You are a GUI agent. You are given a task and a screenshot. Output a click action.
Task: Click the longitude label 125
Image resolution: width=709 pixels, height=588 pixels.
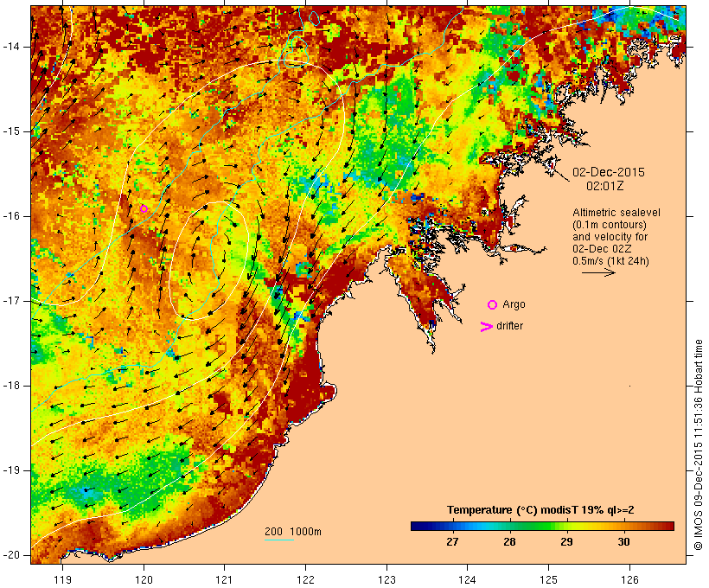(x=548, y=579)
